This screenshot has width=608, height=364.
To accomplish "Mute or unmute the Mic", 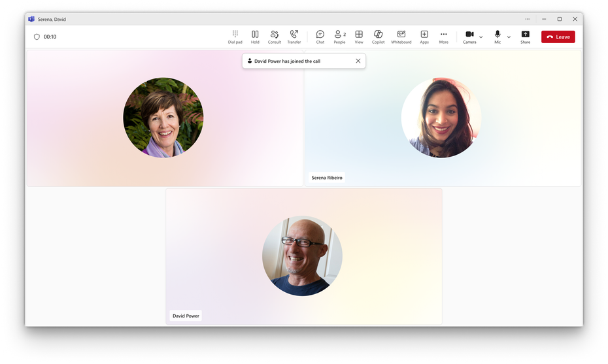I will click(x=498, y=37).
